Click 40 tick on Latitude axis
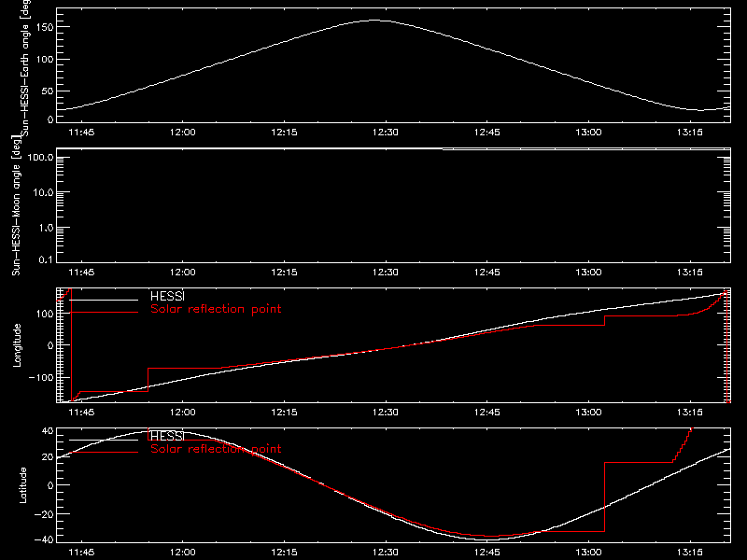Screen dimensions: 747x560 pos(48,430)
